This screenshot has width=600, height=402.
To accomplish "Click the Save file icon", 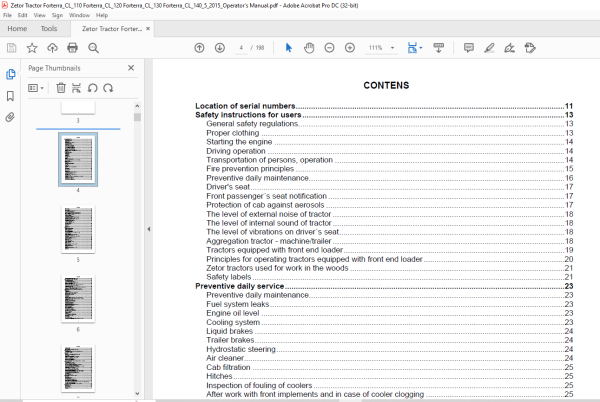I will (x=11, y=48).
